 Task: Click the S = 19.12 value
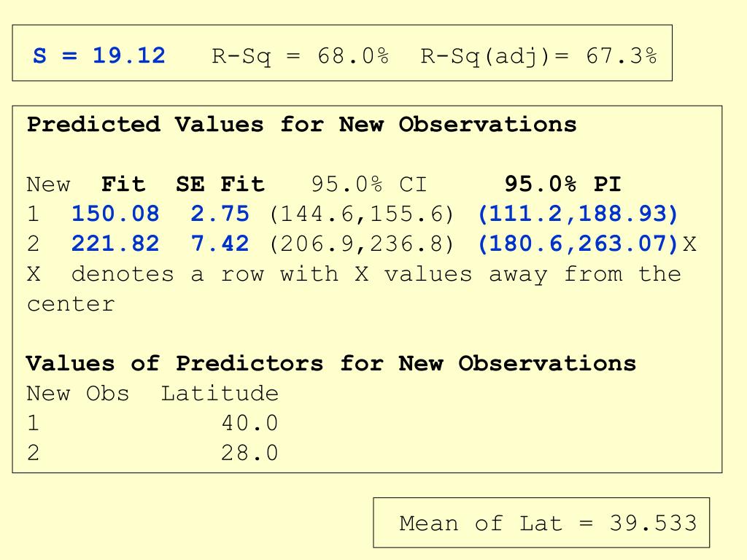[x=99, y=55]
